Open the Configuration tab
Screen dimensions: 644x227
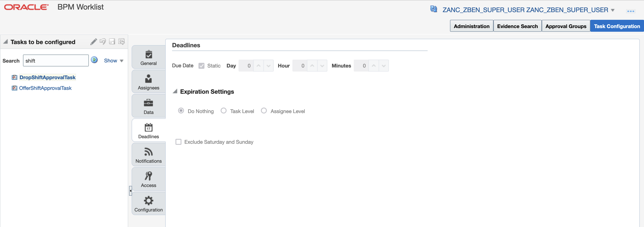(x=148, y=204)
